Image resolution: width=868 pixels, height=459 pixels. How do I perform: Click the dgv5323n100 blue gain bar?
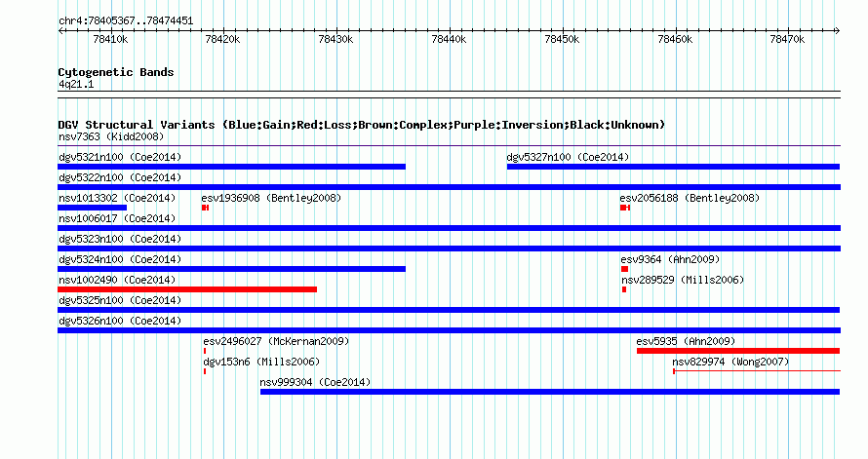coord(449,249)
